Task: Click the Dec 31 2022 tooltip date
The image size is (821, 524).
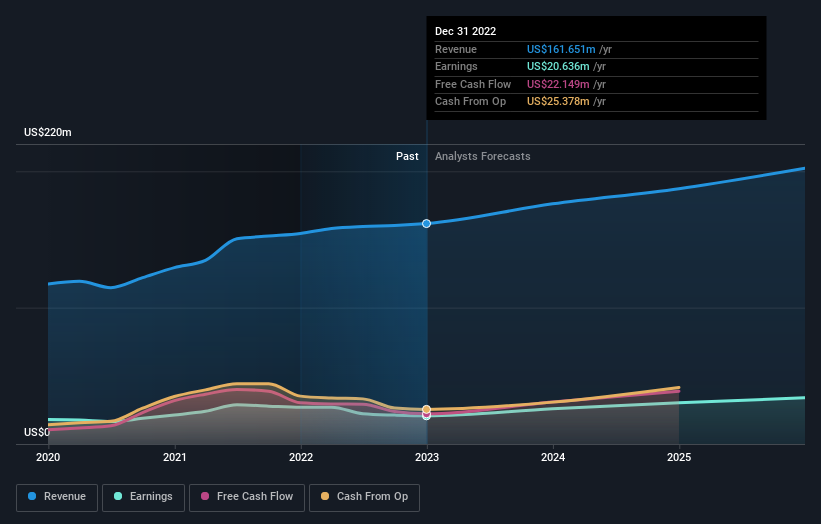Action: click(465, 31)
